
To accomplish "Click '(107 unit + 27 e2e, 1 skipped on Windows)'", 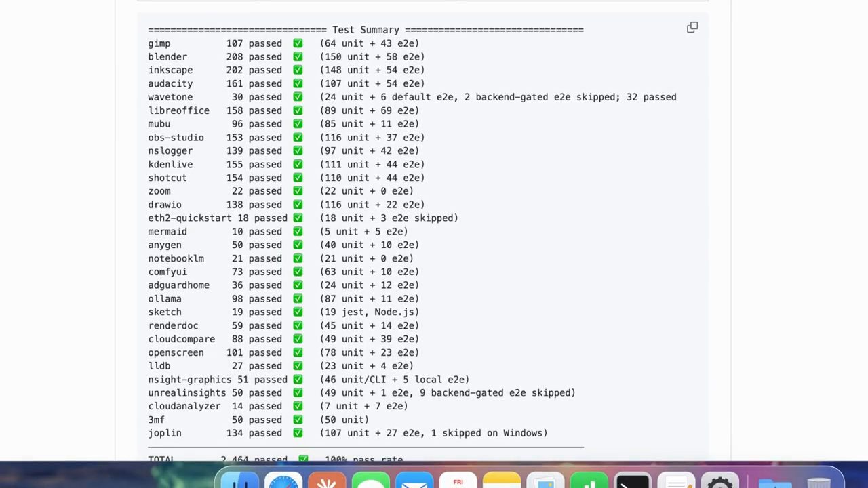I will click(x=434, y=433).
